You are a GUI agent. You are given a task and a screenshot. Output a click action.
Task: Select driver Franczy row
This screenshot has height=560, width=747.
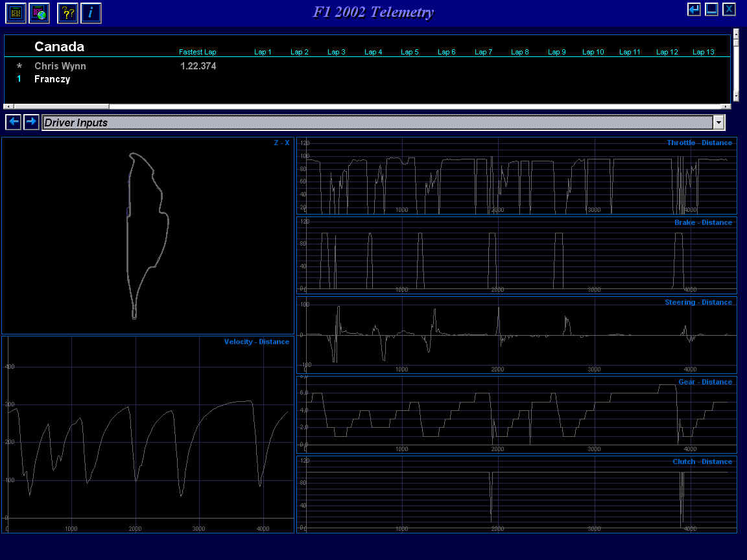[x=367, y=79]
